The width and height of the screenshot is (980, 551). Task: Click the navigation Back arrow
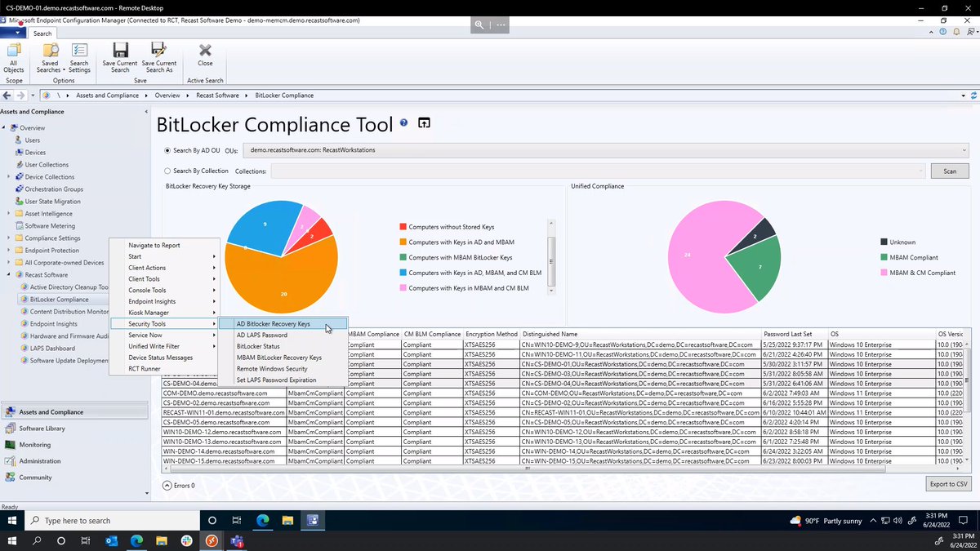[x=8, y=96]
